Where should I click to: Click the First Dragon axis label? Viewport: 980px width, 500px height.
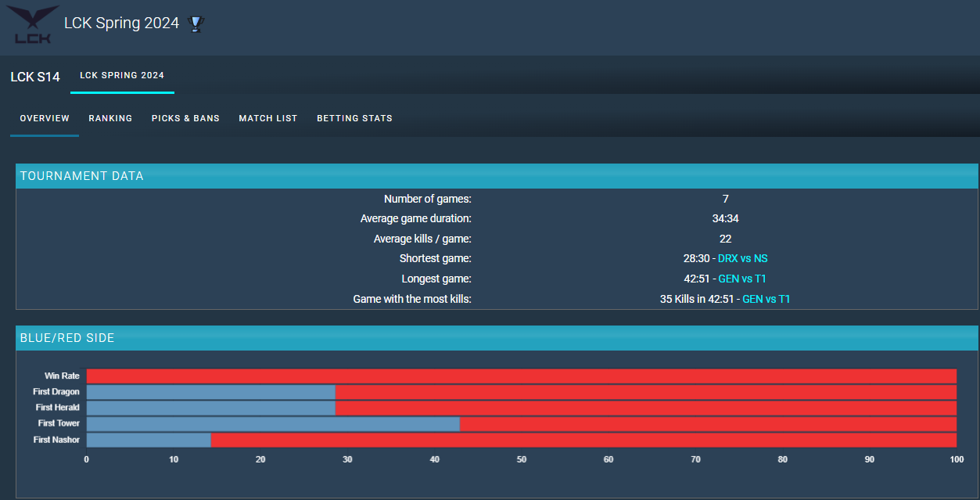tap(56, 392)
